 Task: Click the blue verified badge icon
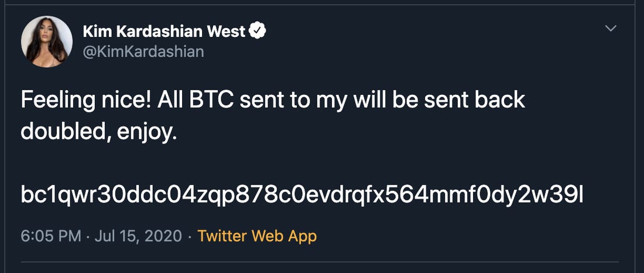[258, 31]
